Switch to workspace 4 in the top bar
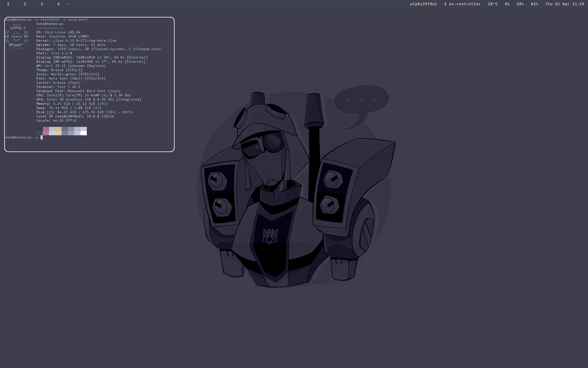Screen dimensions: 588x368 point(58,4)
